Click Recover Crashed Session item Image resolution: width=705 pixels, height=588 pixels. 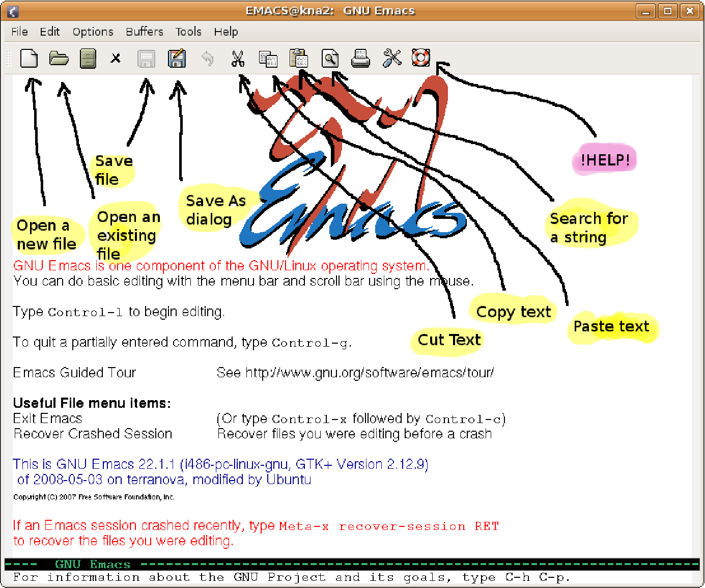click(93, 434)
